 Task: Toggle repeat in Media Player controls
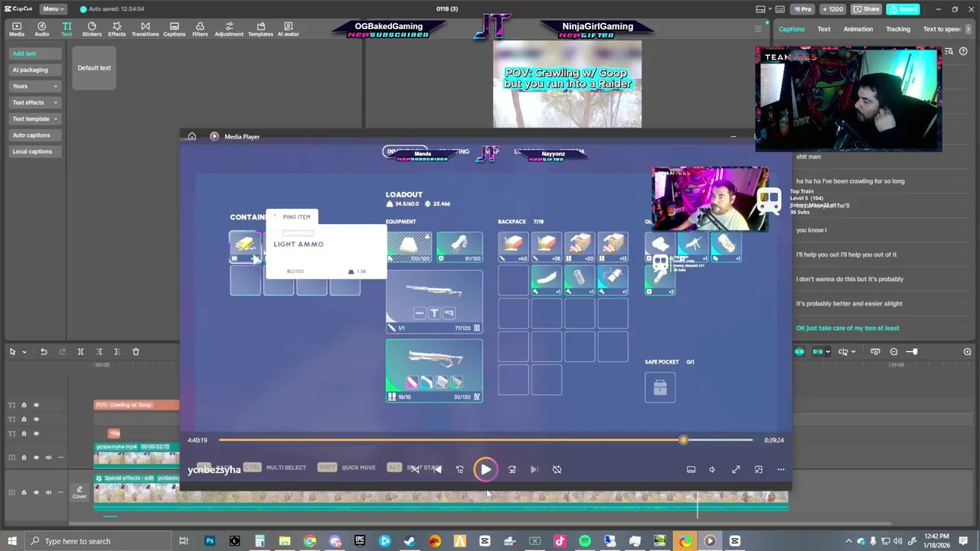557,469
